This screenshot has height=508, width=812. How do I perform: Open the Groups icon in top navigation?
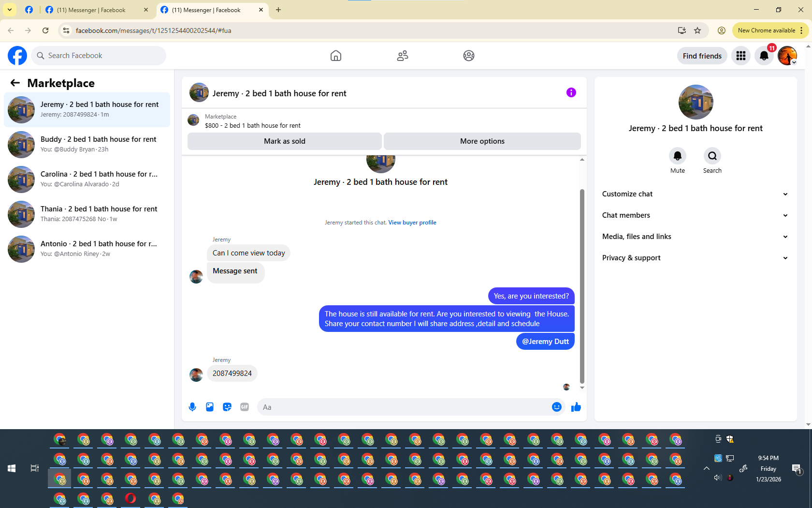tap(469, 56)
